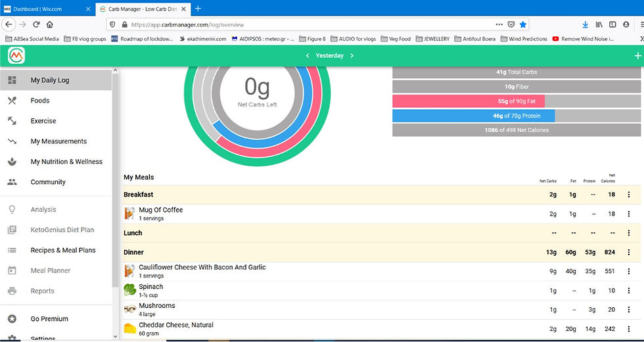Go back in browser history
The height and width of the screenshot is (342, 644).
coord(9,25)
